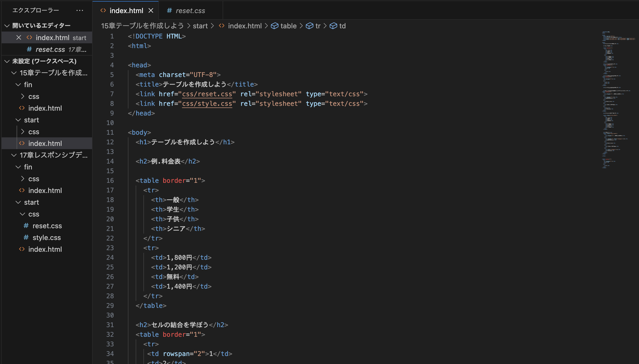Viewport: 639px width, 364px height.
Task: Expand the css folder under start
Action: [x=23, y=131]
